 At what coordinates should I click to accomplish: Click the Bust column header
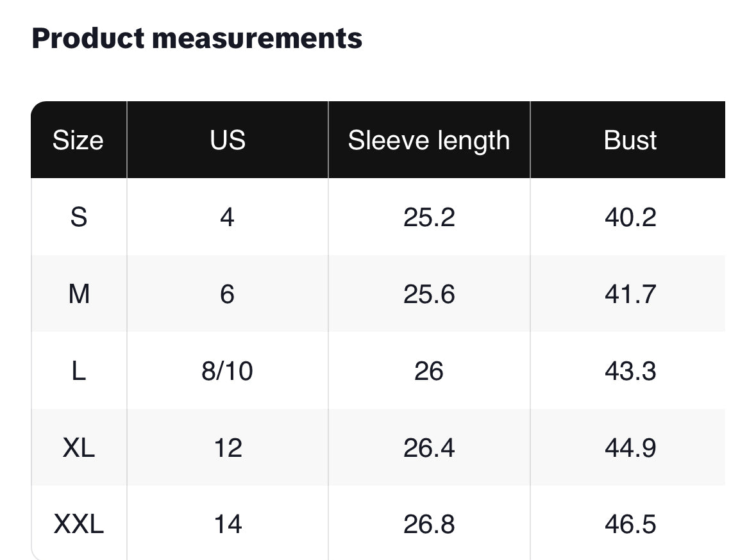(630, 140)
